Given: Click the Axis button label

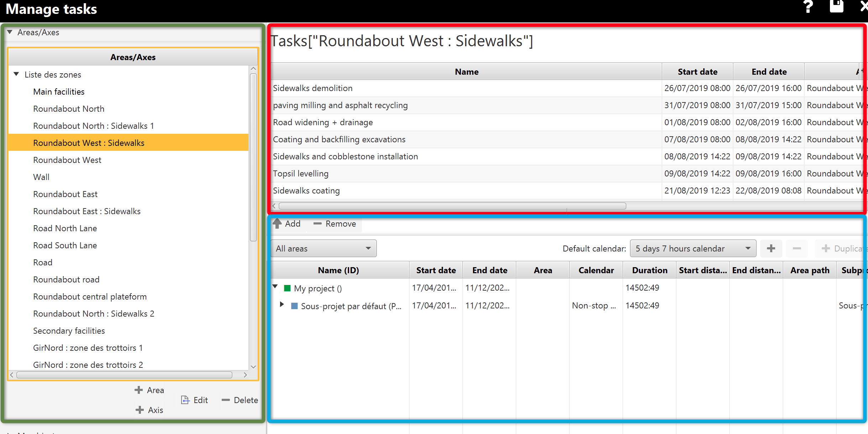Looking at the screenshot, I should pos(156,410).
